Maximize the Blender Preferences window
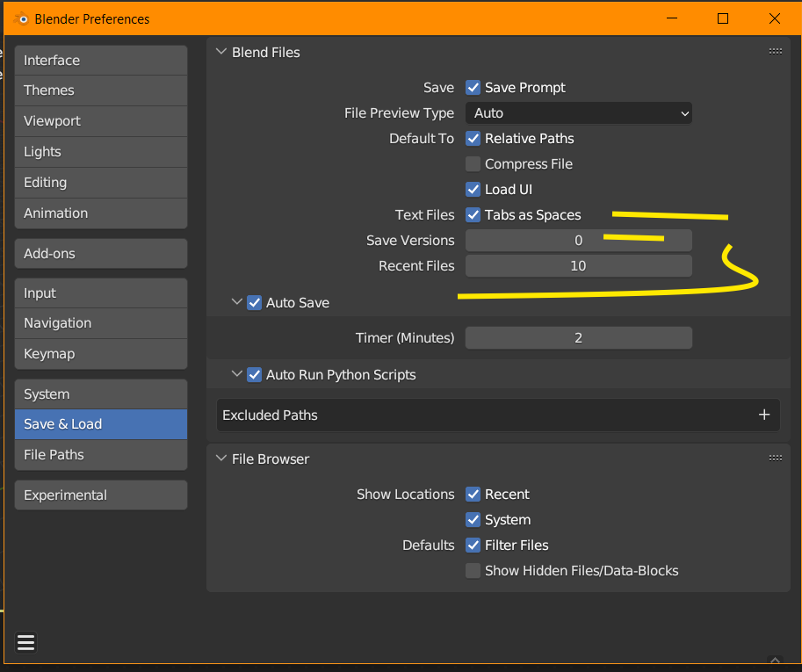This screenshot has height=672, width=802. pyautogui.click(x=723, y=18)
